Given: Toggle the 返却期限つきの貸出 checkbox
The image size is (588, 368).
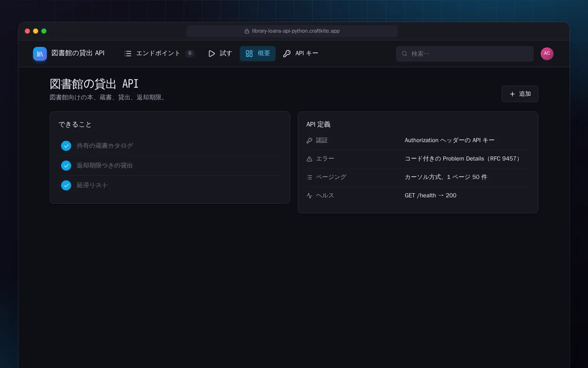Looking at the screenshot, I should point(66,166).
